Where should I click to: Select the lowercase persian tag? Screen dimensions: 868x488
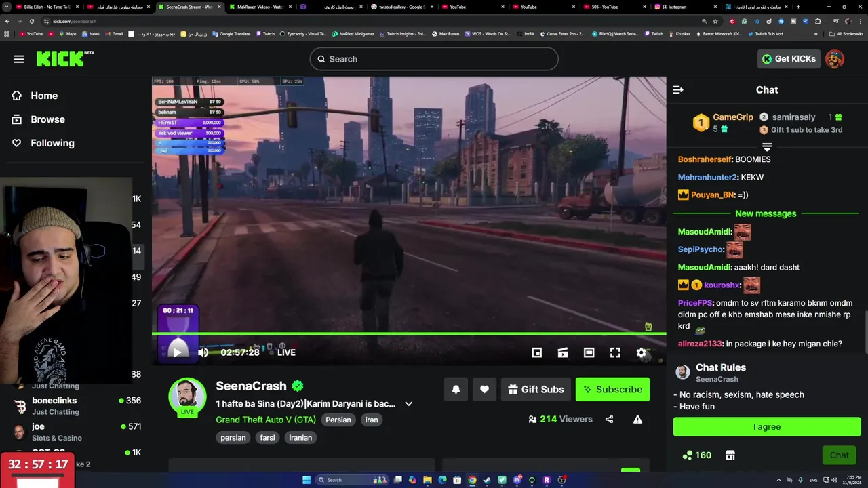(x=233, y=438)
